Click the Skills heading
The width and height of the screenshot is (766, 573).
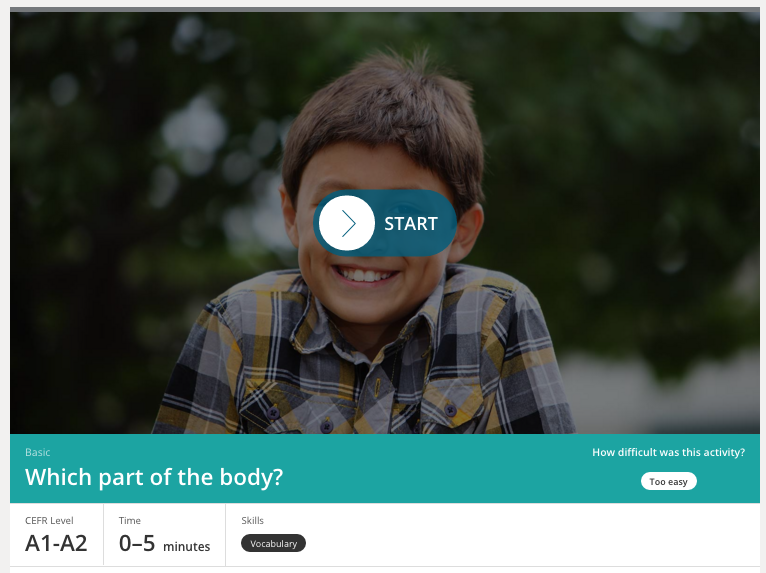(253, 521)
